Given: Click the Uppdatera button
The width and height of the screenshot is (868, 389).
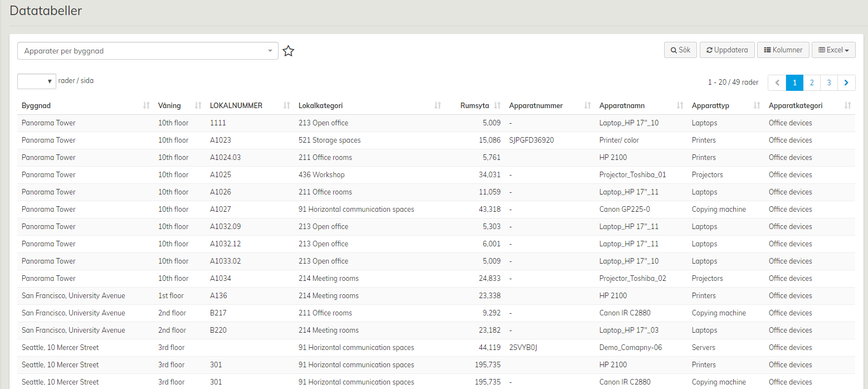Looking at the screenshot, I should (727, 50).
